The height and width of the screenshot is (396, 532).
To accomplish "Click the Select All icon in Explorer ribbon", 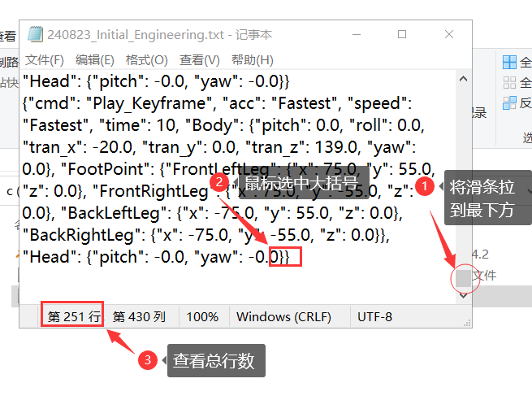I will pyautogui.click(x=509, y=63).
